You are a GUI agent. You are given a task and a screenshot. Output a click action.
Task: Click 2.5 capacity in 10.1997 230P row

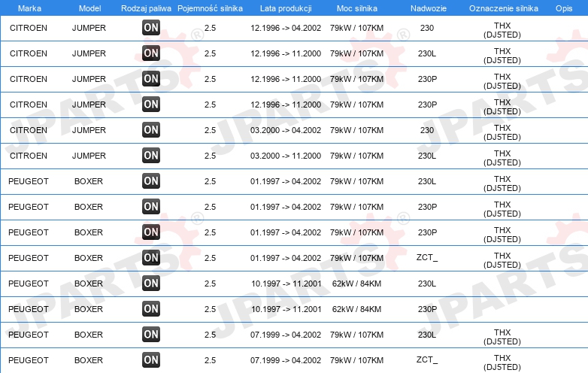[x=210, y=309]
